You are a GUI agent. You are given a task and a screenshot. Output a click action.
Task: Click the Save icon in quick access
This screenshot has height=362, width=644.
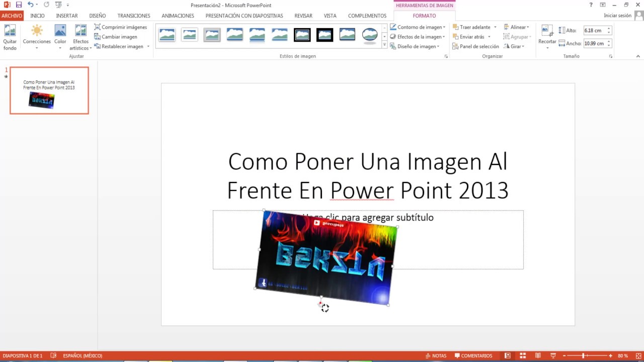(x=19, y=5)
